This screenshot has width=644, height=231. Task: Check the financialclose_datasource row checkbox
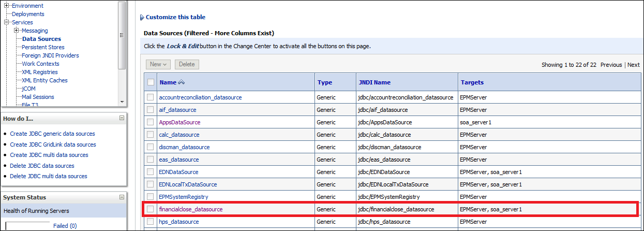click(x=151, y=209)
